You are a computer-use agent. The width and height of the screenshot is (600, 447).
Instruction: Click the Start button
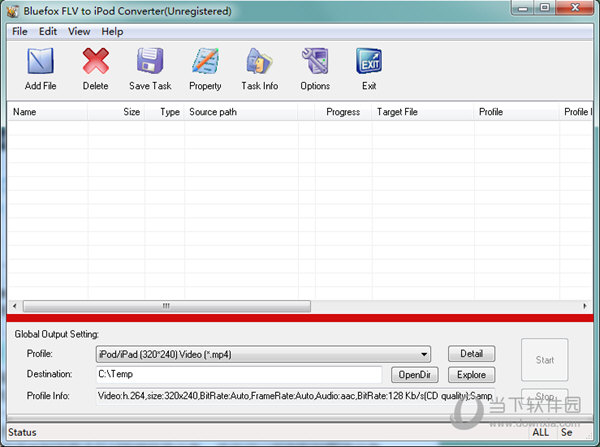[x=545, y=360]
